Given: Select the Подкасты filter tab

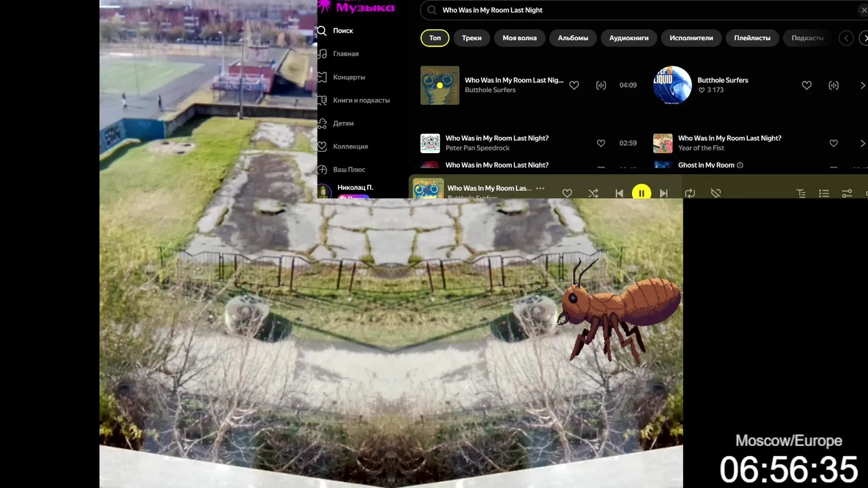Looking at the screenshot, I should (808, 38).
